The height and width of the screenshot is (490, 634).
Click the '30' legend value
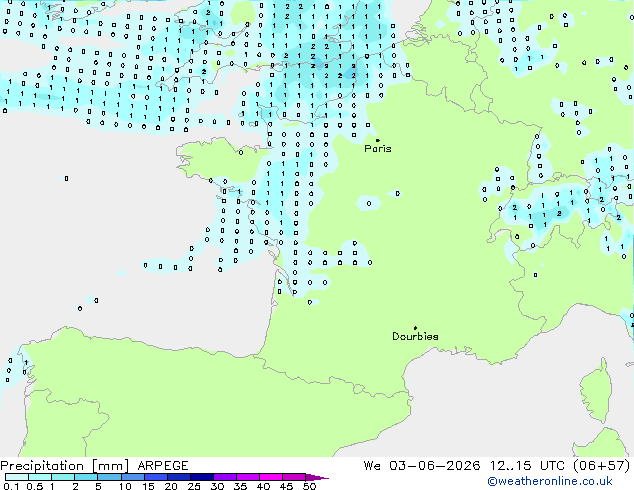(217, 486)
